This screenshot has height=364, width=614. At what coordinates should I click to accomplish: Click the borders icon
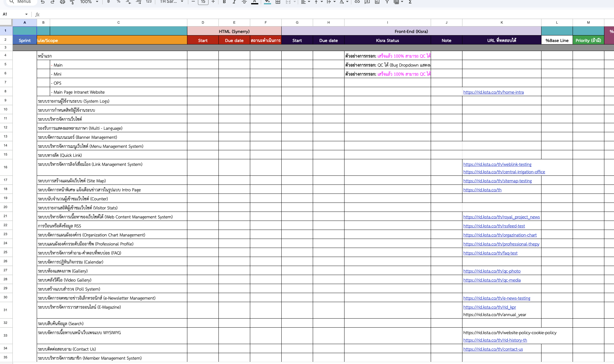pyautogui.click(x=278, y=2)
